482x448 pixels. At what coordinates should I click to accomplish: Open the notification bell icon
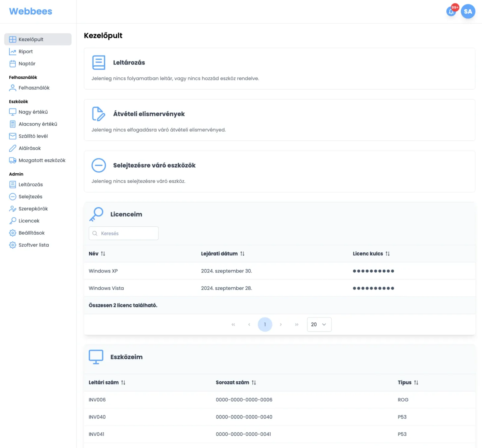[x=451, y=12]
